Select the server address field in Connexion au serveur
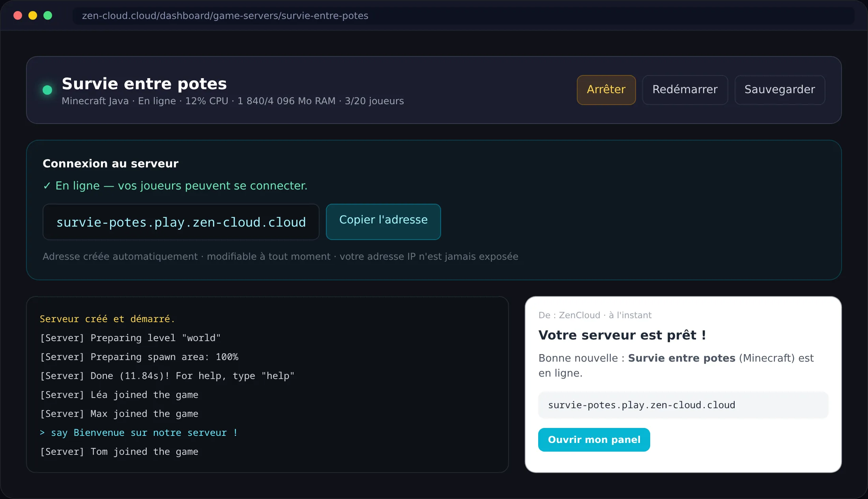This screenshot has height=499, width=868. [181, 221]
